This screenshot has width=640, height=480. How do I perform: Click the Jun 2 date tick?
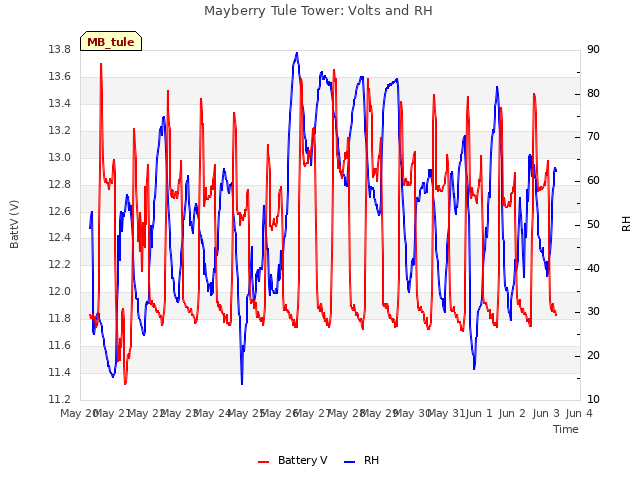click(512, 413)
